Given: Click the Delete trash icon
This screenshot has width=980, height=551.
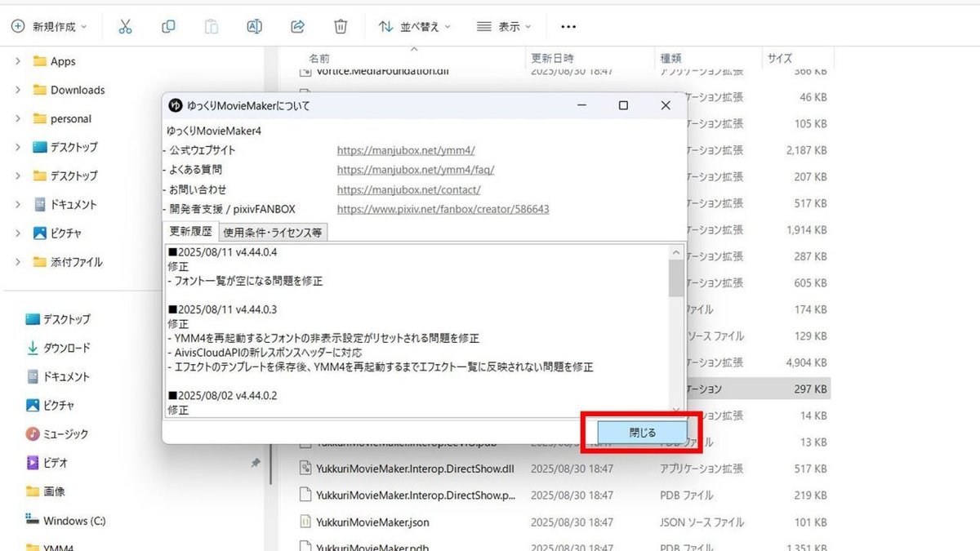Looking at the screenshot, I should point(341,26).
